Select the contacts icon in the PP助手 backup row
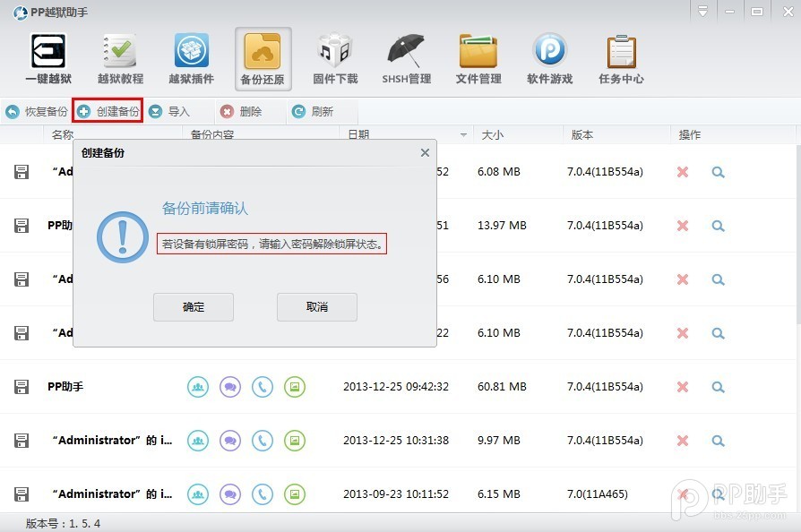The width and height of the screenshot is (801, 532). 198,387
